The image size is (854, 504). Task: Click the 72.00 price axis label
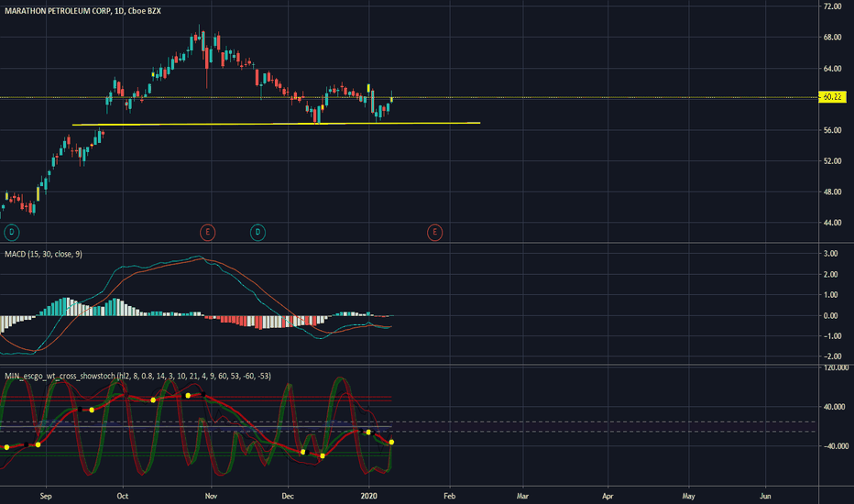click(x=832, y=6)
